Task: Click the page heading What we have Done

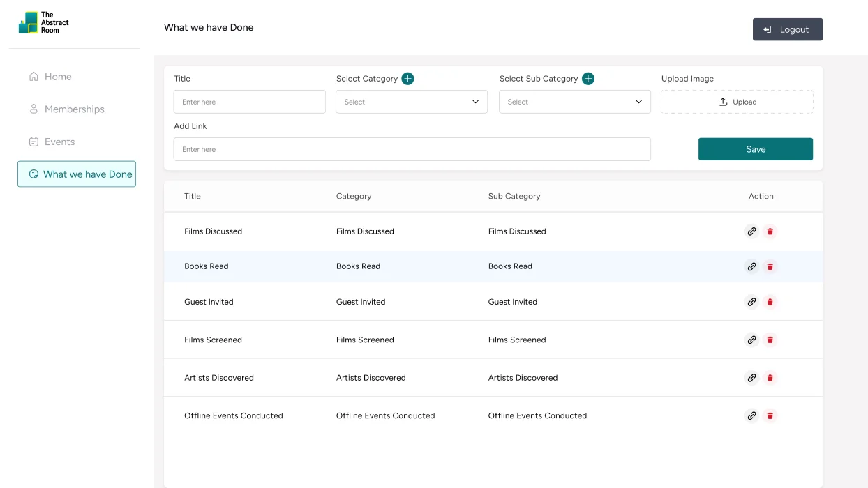Action: tap(209, 28)
